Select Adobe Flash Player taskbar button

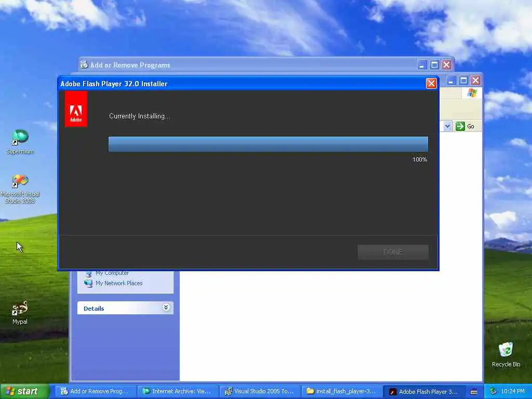(424, 392)
